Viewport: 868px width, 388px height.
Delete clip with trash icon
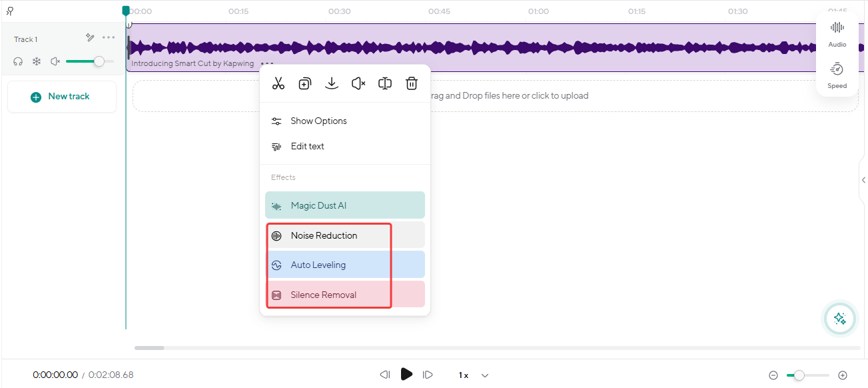(x=412, y=83)
